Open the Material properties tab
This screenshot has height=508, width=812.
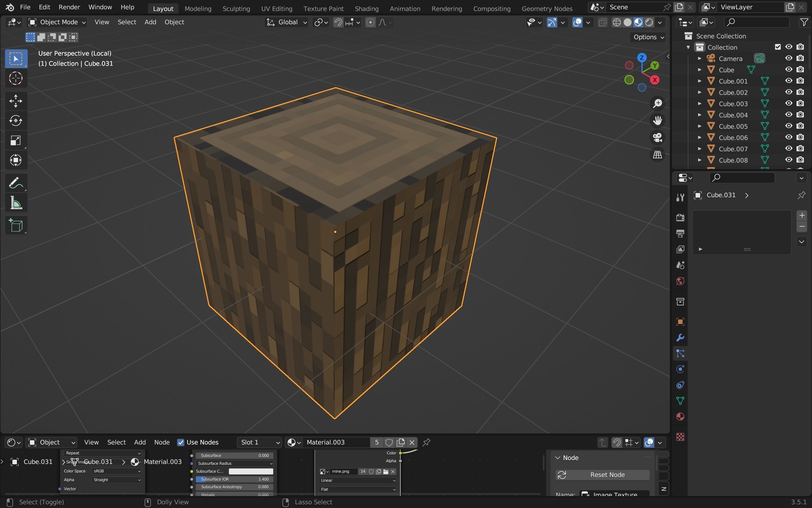[x=680, y=417]
